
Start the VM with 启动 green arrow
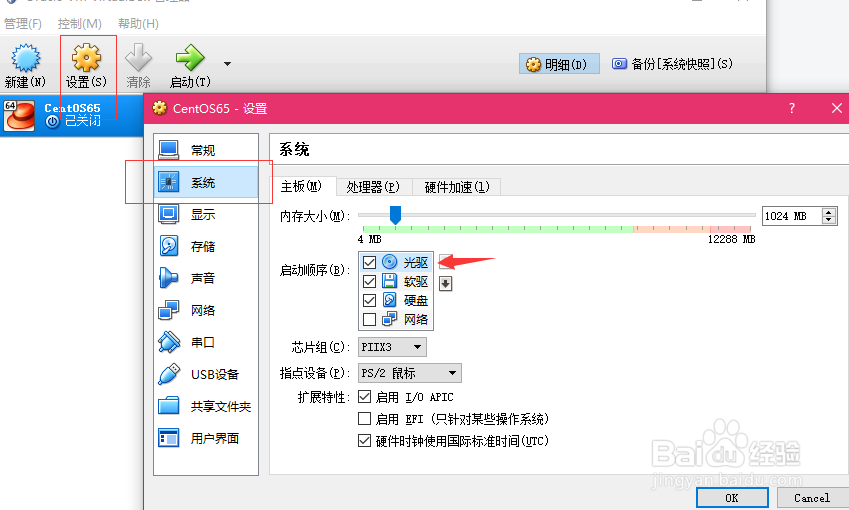190,57
